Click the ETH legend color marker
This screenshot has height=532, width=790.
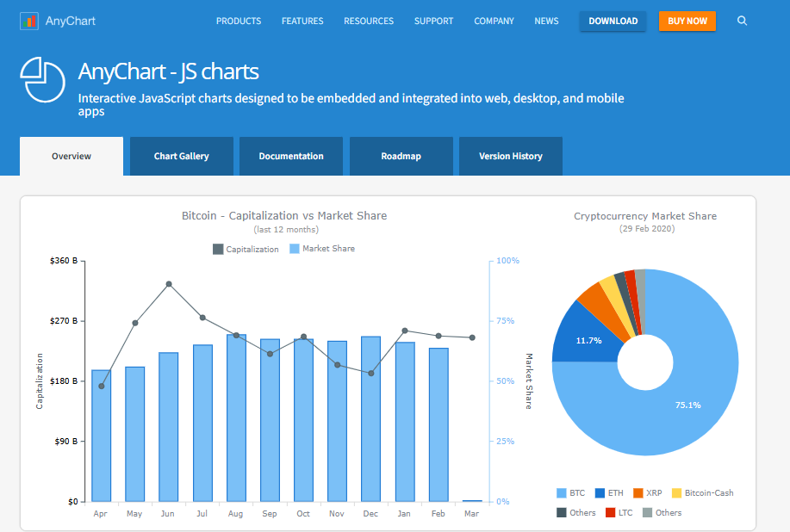pyautogui.click(x=600, y=493)
